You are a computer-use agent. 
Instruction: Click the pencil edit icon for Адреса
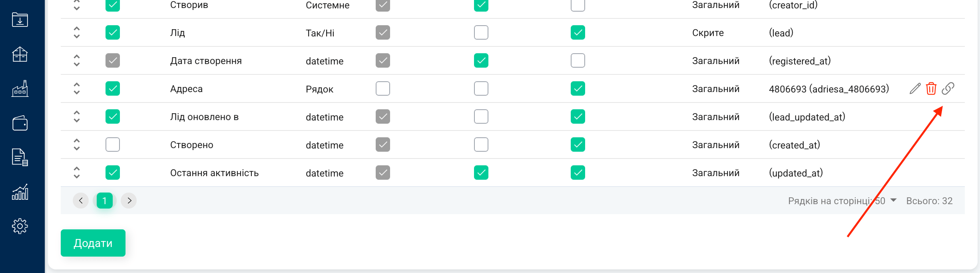[x=915, y=88]
